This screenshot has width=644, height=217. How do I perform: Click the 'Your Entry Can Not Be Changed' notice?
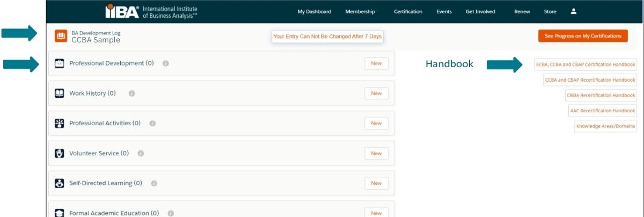[x=327, y=37]
